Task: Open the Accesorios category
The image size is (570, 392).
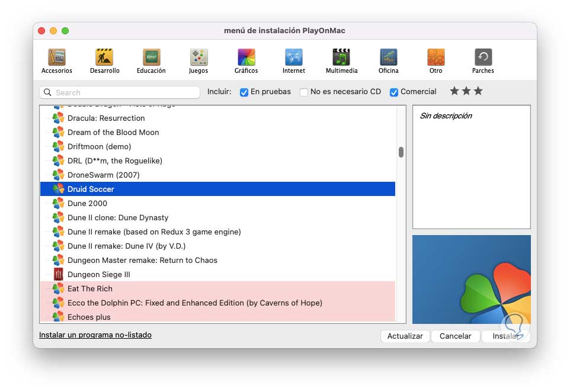Action: 57,60
